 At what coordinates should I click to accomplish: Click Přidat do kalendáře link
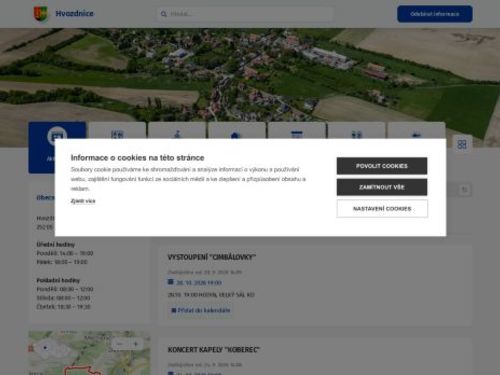tap(201, 310)
